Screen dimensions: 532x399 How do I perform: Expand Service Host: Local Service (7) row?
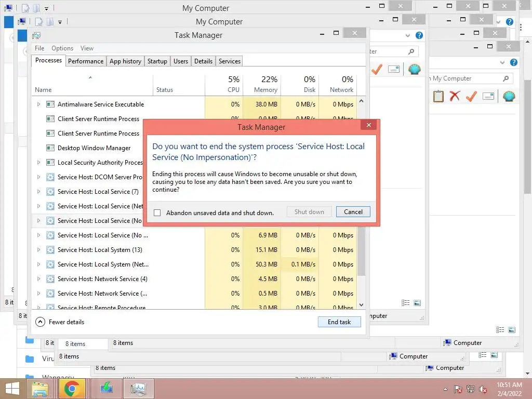[x=38, y=192]
